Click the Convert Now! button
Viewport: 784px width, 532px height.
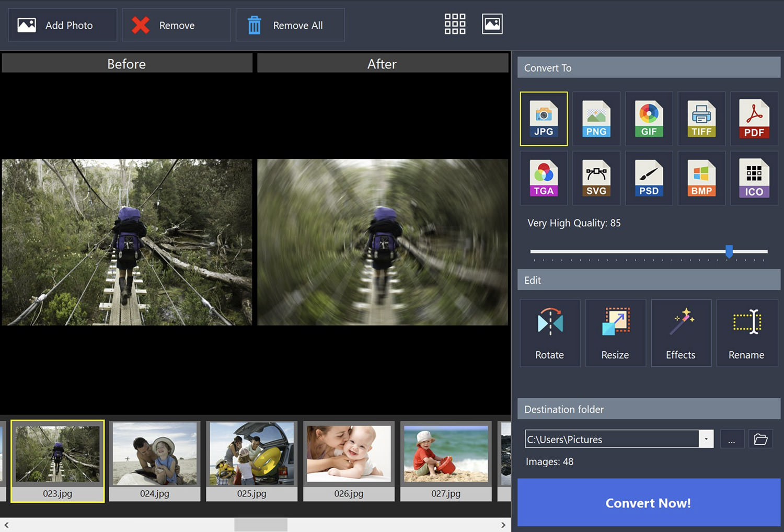coord(648,503)
